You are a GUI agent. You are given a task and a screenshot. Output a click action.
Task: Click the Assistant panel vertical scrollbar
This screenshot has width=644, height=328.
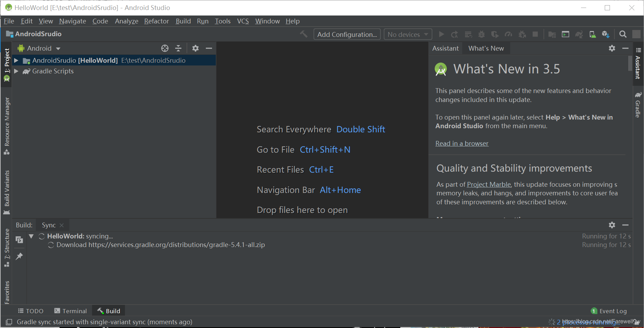pyautogui.click(x=630, y=63)
